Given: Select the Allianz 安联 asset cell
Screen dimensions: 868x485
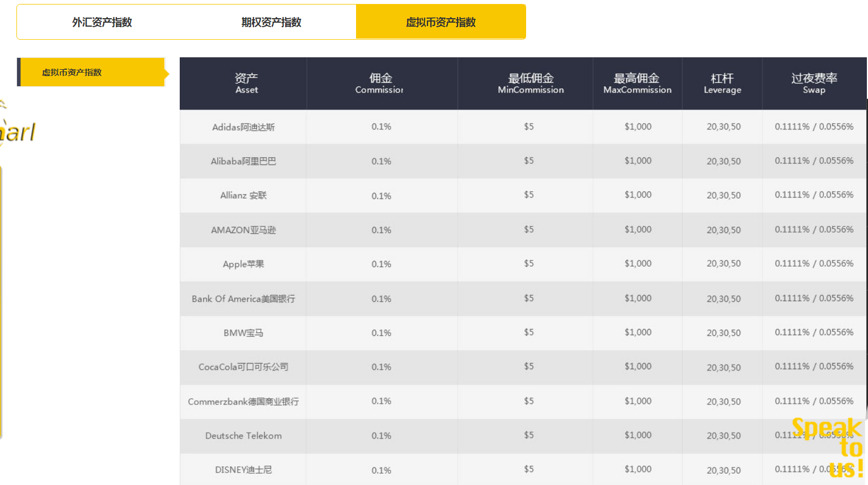Looking at the screenshot, I should pos(243,195).
